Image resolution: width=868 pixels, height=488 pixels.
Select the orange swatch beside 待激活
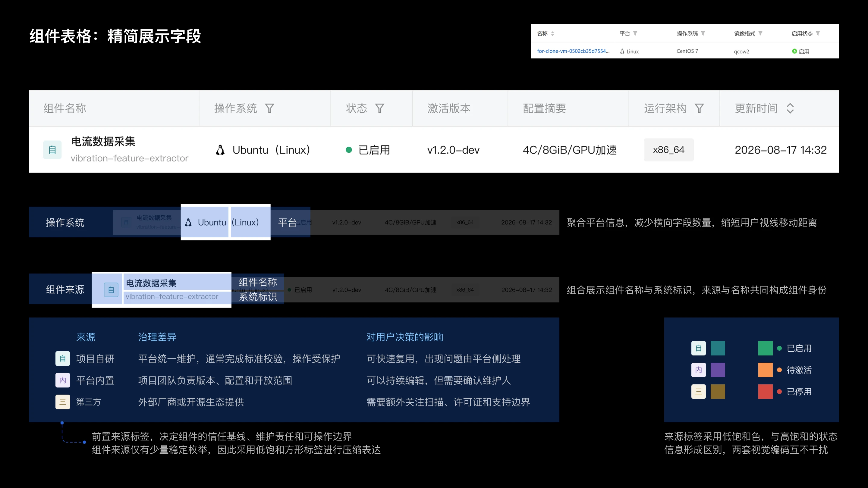pos(765,370)
